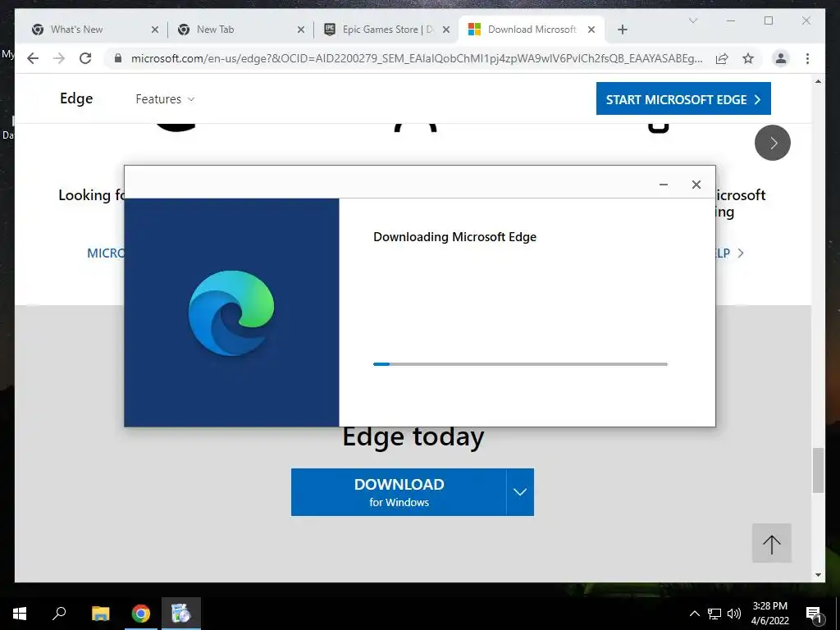Click the installer download progress bar
The height and width of the screenshot is (630, 840).
tap(520, 364)
